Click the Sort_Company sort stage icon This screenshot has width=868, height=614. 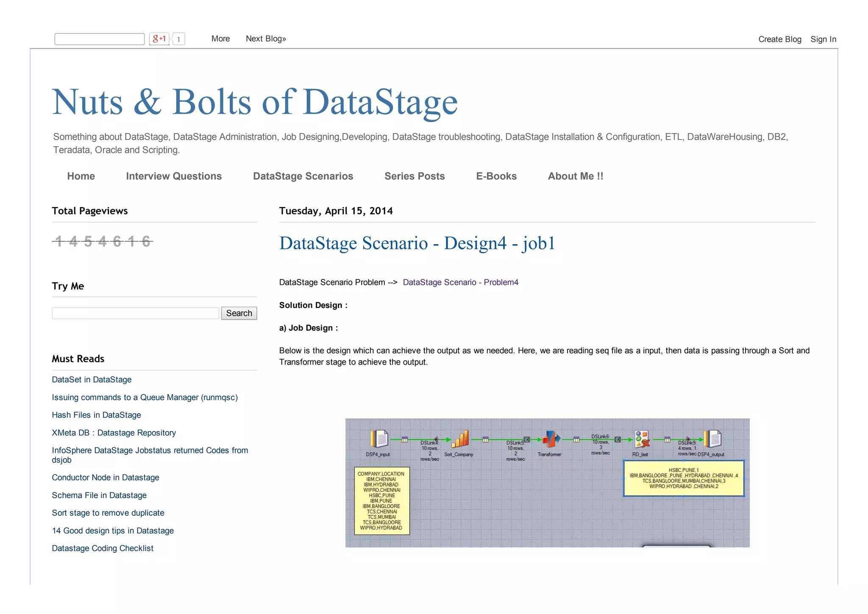[461, 439]
